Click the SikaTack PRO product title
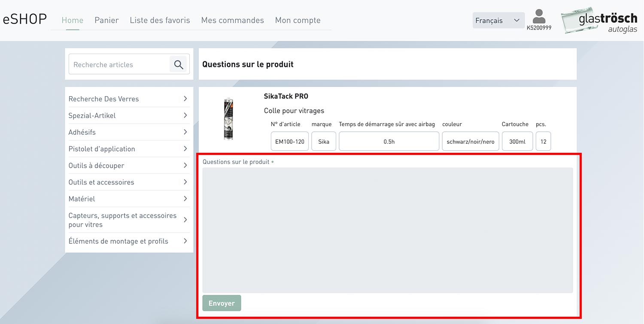 (286, 96)
